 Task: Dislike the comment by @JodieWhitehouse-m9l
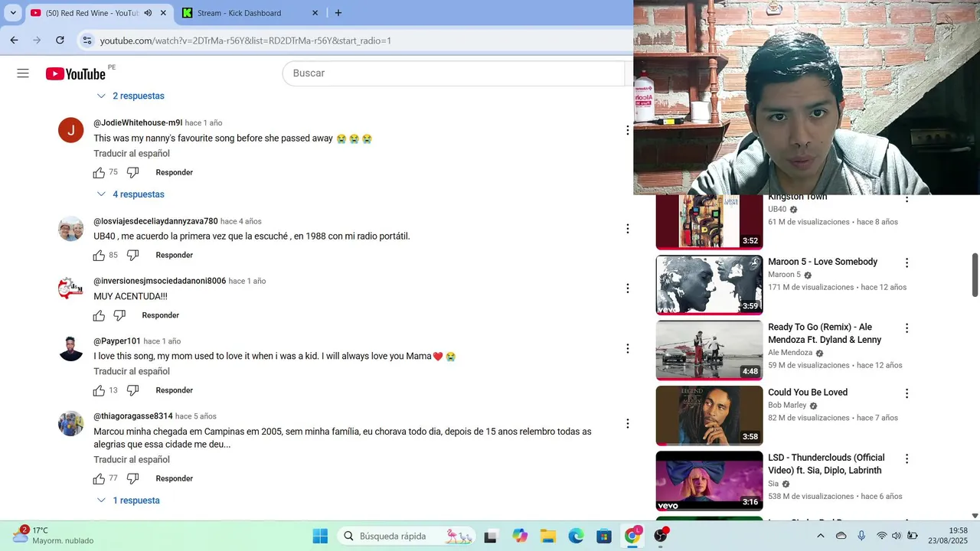click(x=132, y=173)
